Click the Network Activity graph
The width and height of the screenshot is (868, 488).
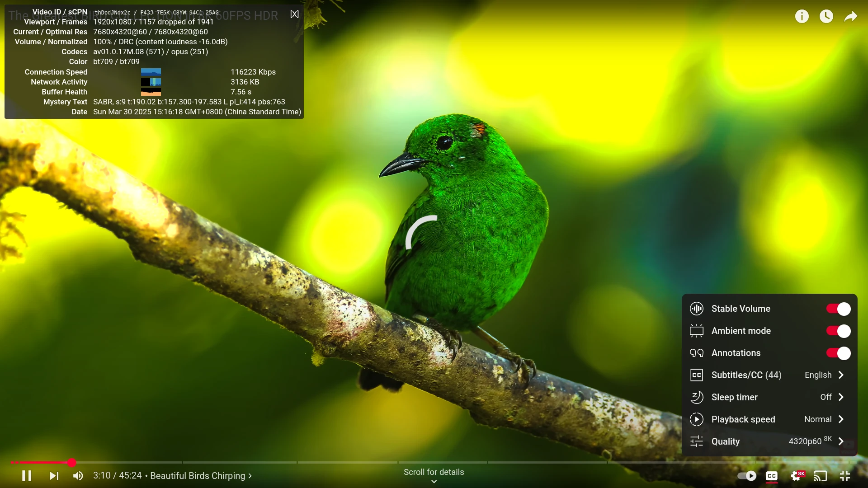point(151,82)
